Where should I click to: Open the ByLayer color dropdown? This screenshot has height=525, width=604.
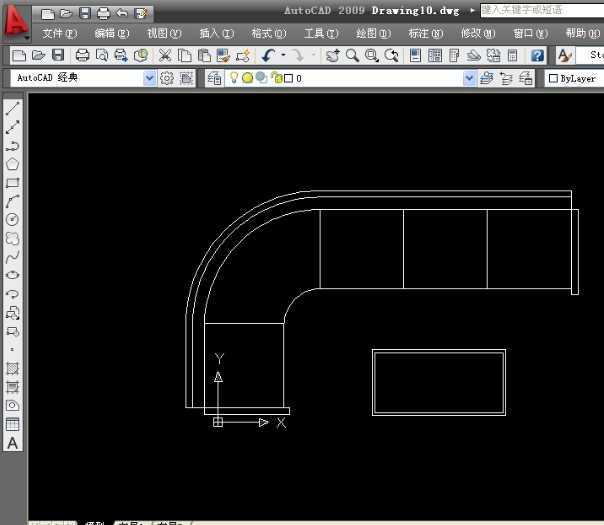(x=575, y=78)
